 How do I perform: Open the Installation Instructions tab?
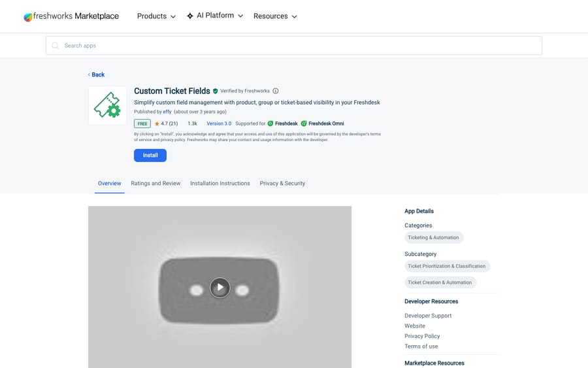click(220, 183)
